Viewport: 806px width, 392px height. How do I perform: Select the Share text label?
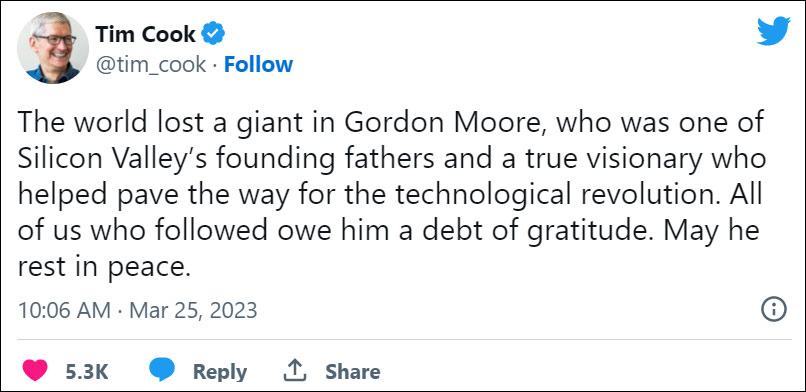click(353, 371)
